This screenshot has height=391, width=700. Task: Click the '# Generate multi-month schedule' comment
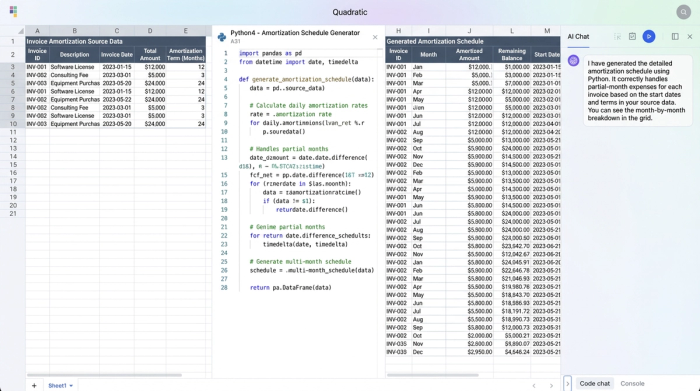click(300, 262)
